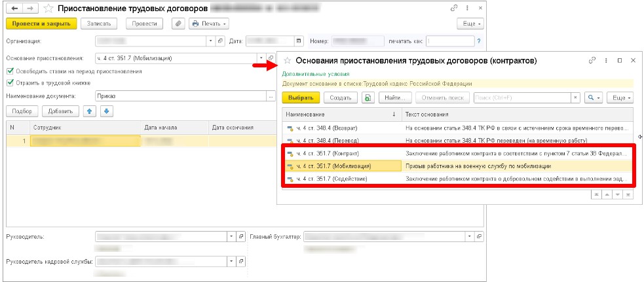Click the Сотрудник column header
The height and width of the screenshot is (282, 644).
click(85, 127)
